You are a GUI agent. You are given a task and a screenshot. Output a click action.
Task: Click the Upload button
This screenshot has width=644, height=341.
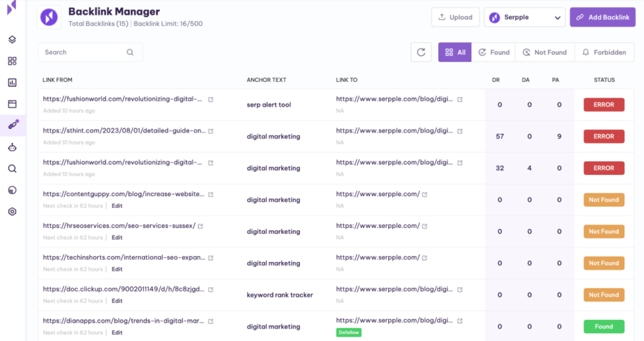pyautogui.click(x=455, y=17)
